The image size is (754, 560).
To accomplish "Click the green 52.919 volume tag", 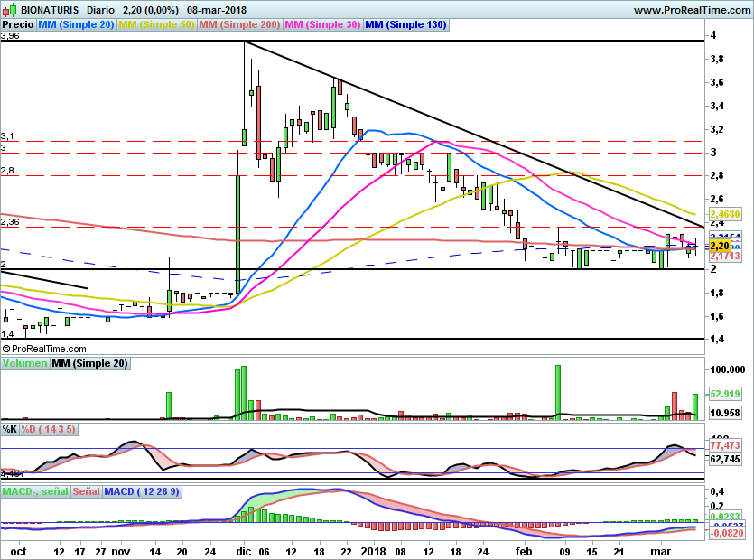I will click(725, 394).
